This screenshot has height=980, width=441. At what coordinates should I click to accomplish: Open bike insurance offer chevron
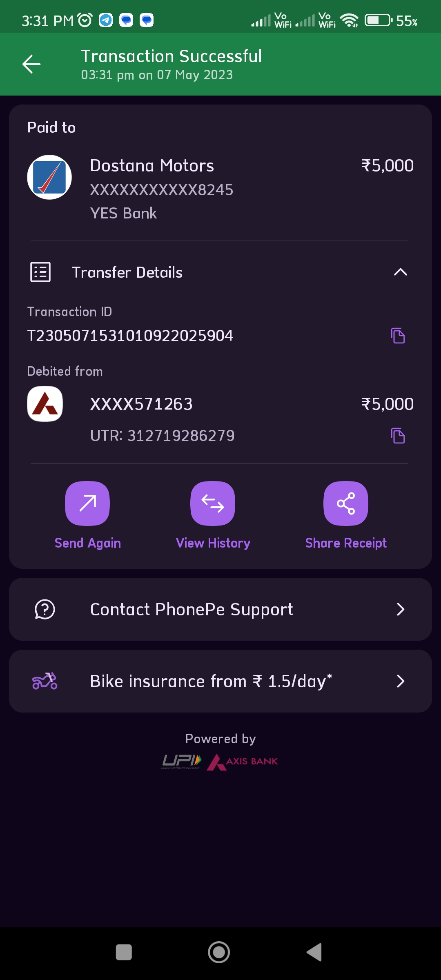[x=401, y=681]
